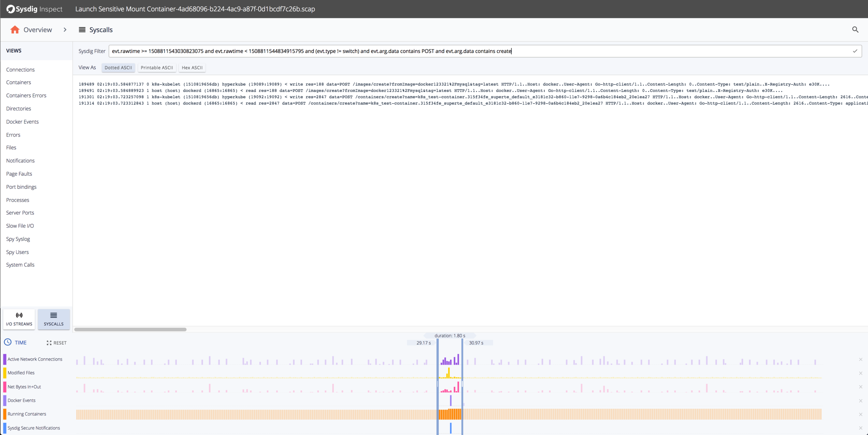
Task: Select Printable ASCII view mode
Action: pos(157,68)
